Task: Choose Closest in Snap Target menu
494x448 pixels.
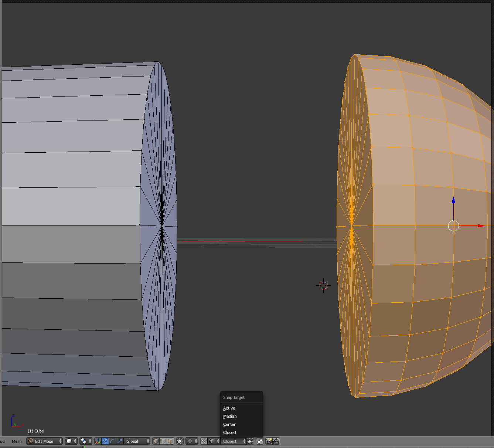Action: point(241,432)
